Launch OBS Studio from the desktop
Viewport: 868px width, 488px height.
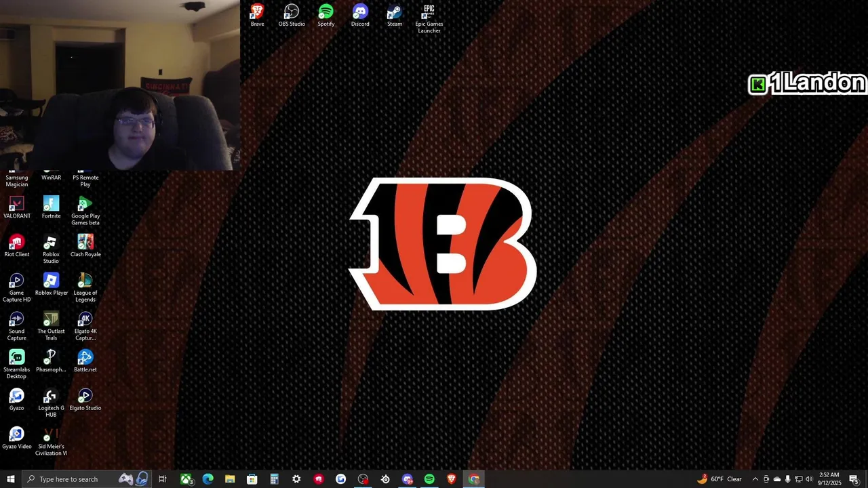(x=292, y=15)
